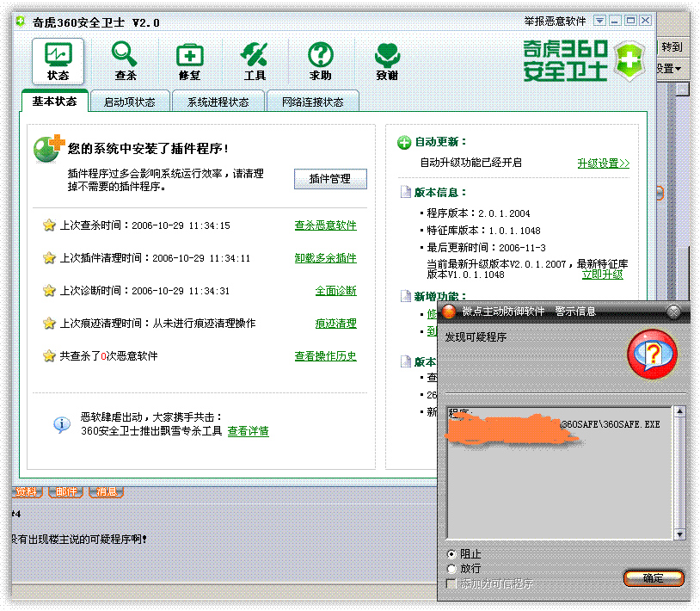Toggle the 添加为可信程序 checkbox
Viewport: 700px width, 611px height.
tap(451, 583)
